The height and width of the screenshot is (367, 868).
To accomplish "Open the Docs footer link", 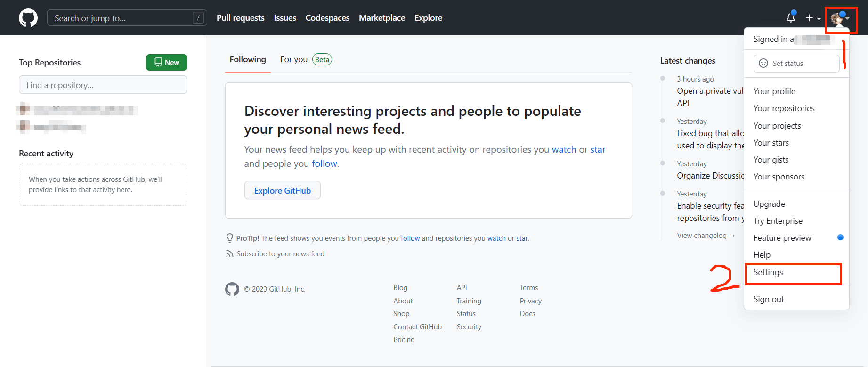I will click(x=527, y=314).
